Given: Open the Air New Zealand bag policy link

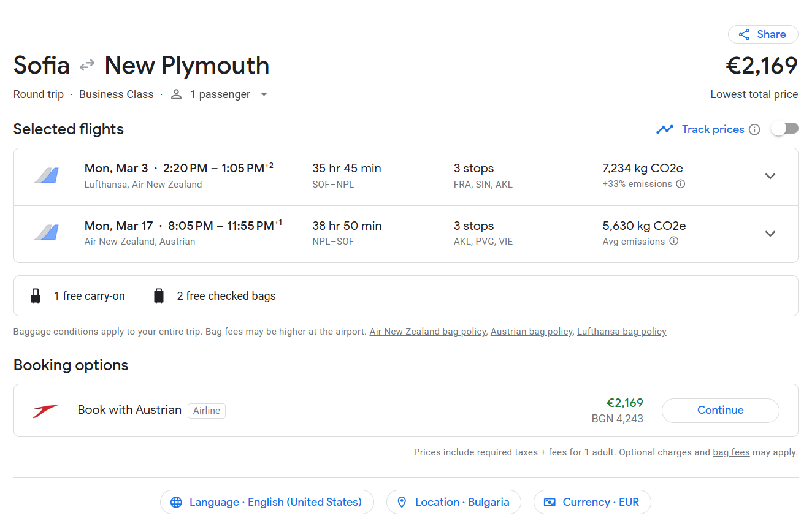Looking at the screenshot, I should point(427,332).
